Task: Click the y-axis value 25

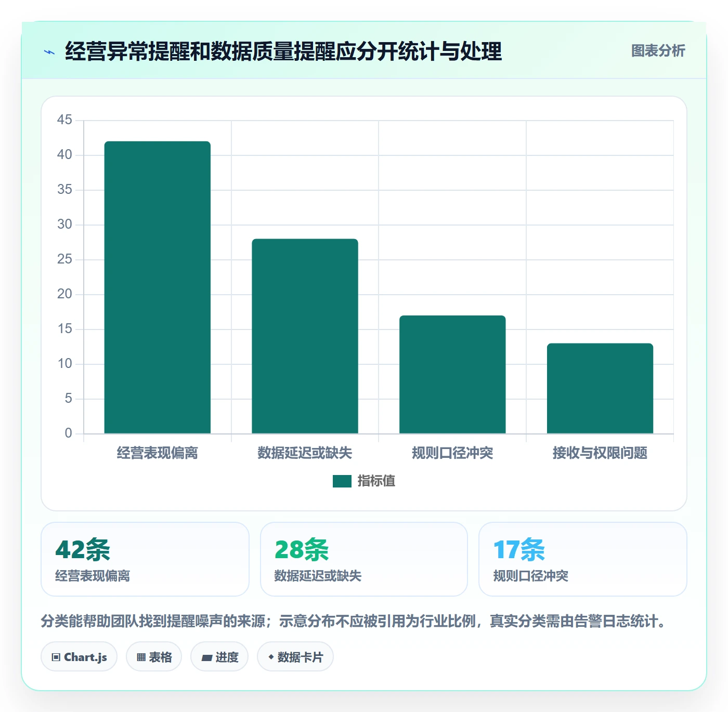Action: click(x=64, y=259)
